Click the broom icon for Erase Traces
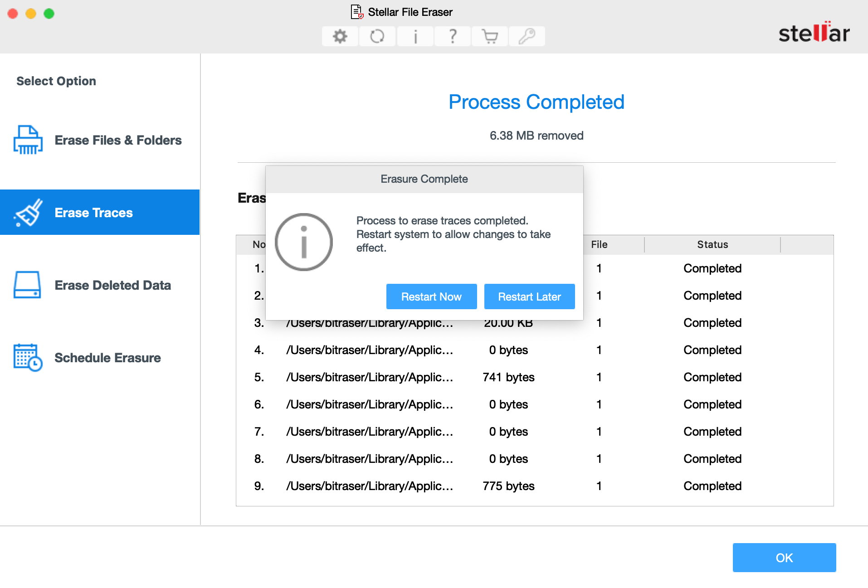The image size is (868, 588). (x=28, y=213)
